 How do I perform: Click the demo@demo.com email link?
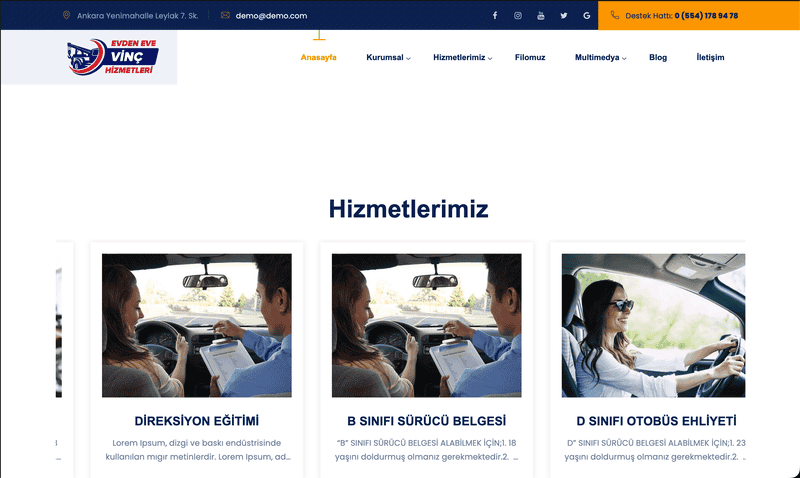(x=271, y=16)
